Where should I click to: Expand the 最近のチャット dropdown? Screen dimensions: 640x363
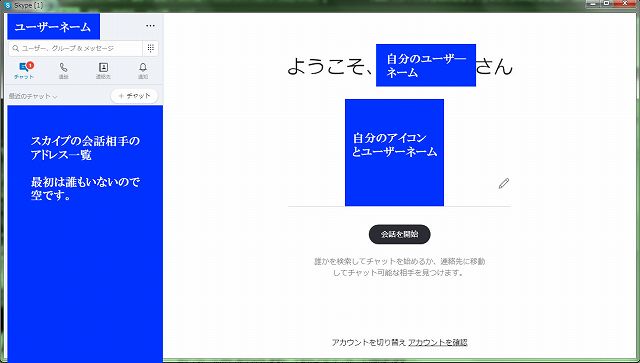pos(33,96)
